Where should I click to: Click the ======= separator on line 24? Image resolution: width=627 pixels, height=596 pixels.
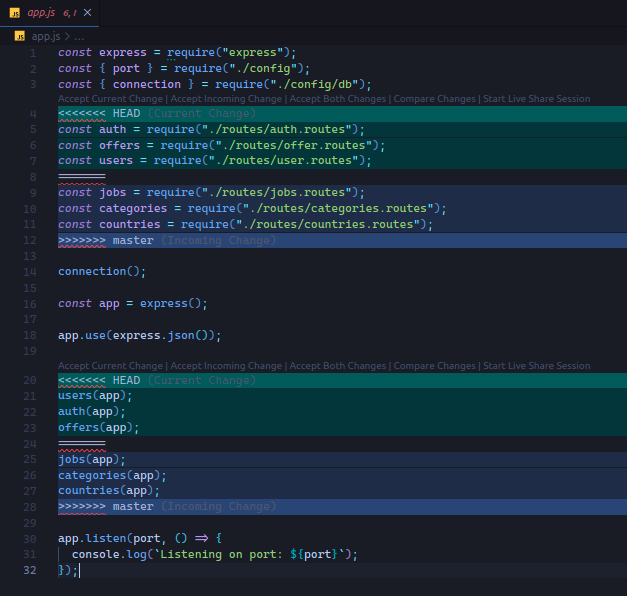[82, 443]
